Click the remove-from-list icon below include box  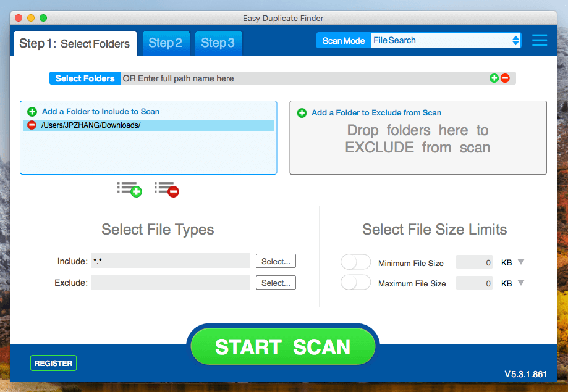tap(167, 190)
